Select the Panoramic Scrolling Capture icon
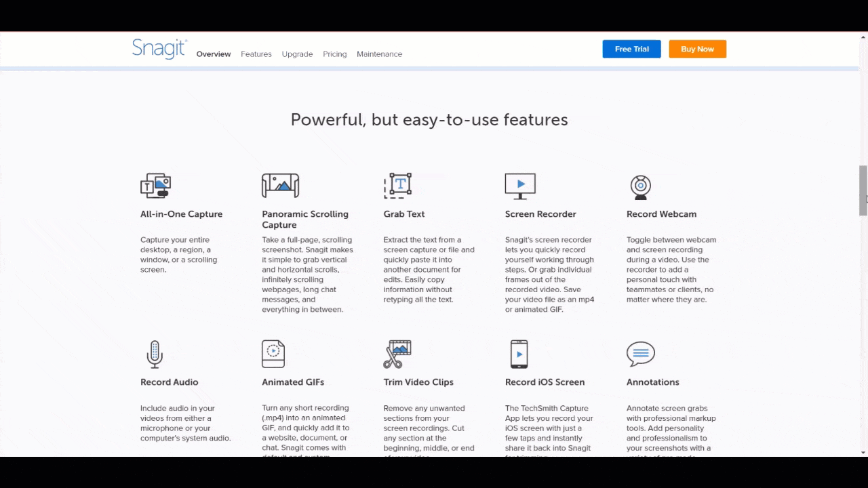Viewport: 868px width, 488px height. pos(280,184)
